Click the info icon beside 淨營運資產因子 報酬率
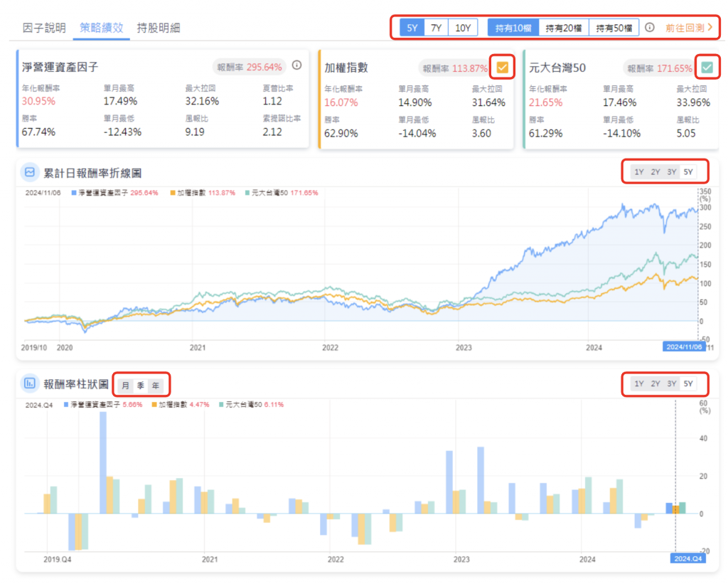The height and width of the screenshot is (584, 728). click(x=296, y=66)
